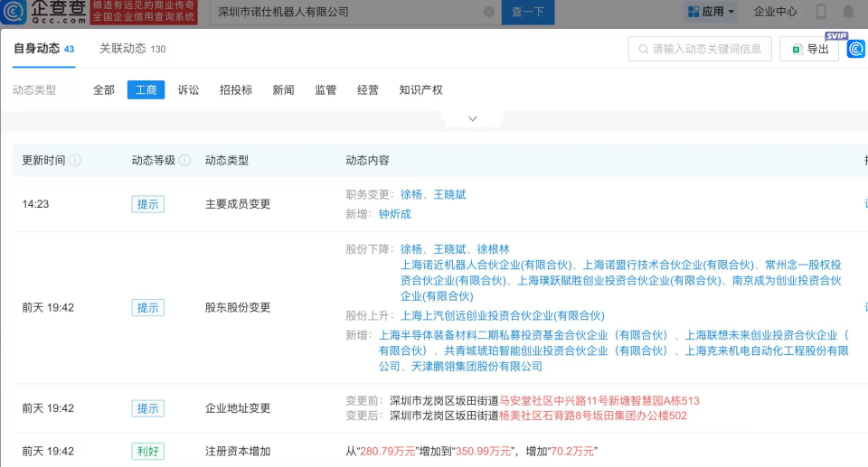Go to 企业中心

coord(775,11)
